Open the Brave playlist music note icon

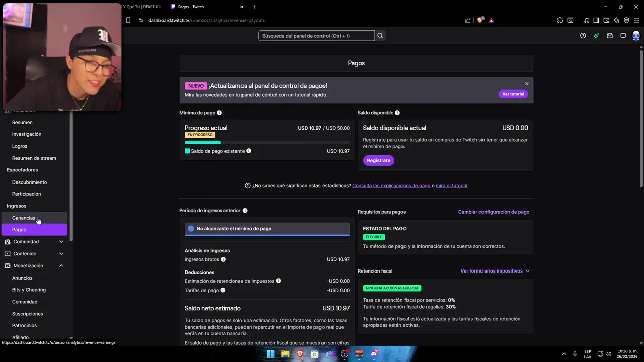click(x=586, y=20)
